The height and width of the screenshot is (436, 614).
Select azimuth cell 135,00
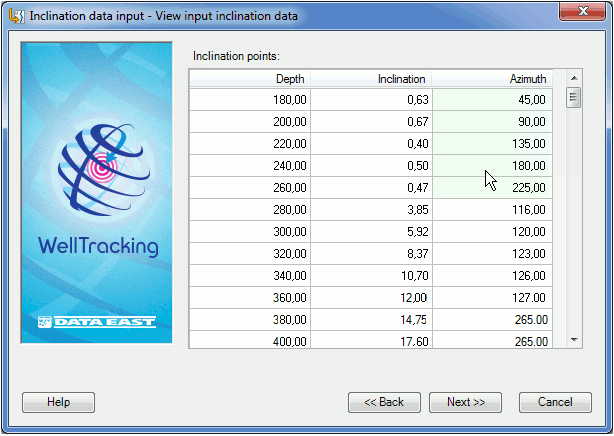pos(493,143)
